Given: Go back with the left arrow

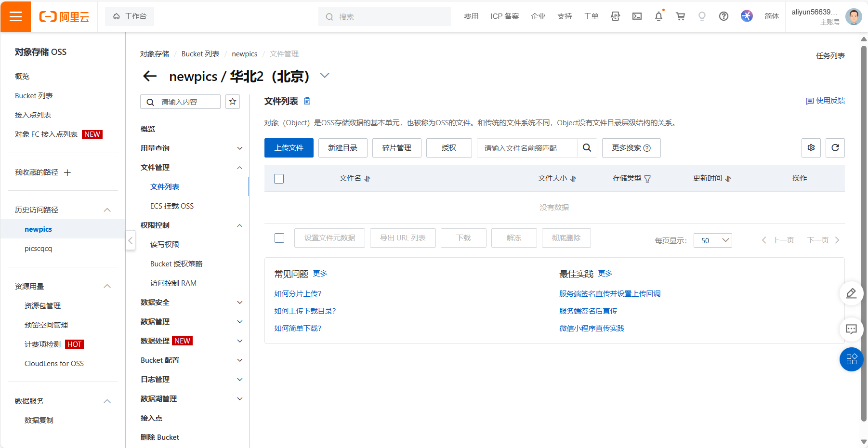Looking at the screenshot, I should [150, 76].
